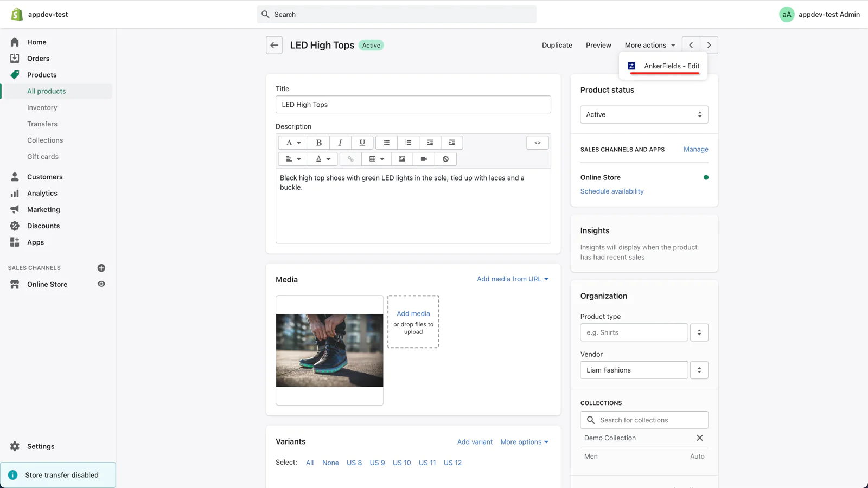This screenshot has height=488, width=868.
Task: Click the Product type input field
Action: point(634,332)
